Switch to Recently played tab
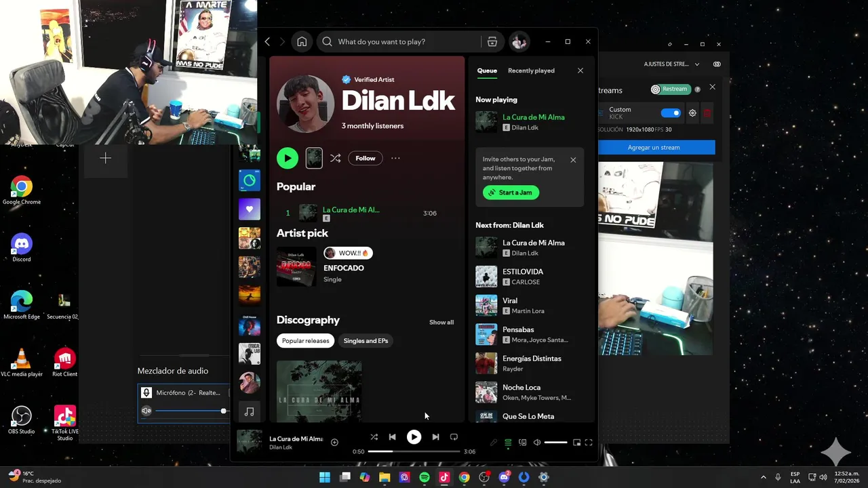The image size is (868, 488). coord(531,70)
